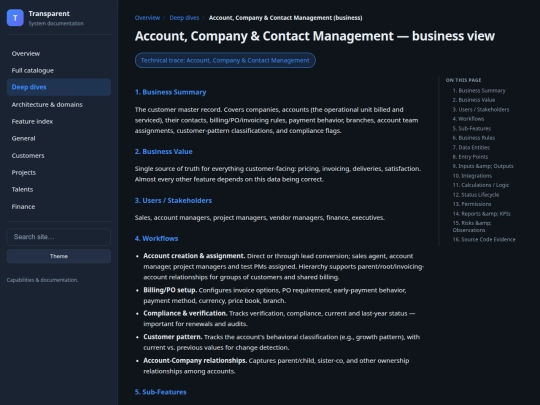
Task: Open Architecture & domains section
Action: (59, 104)
